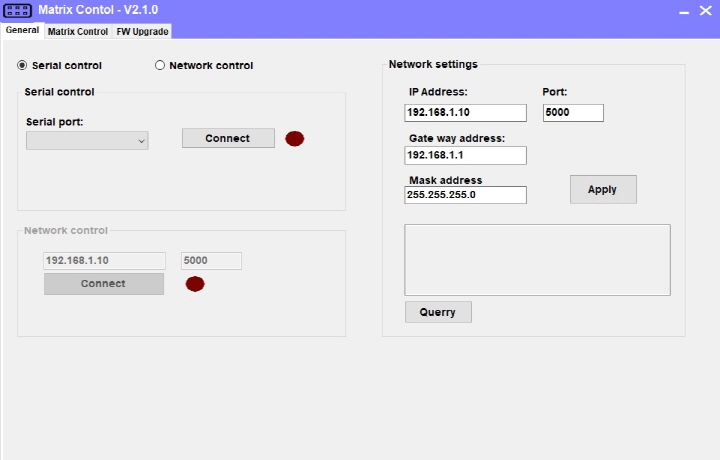Go to the FW Upgrade tab
Viewport: 720px width, 460px height.
pos(142,31)
